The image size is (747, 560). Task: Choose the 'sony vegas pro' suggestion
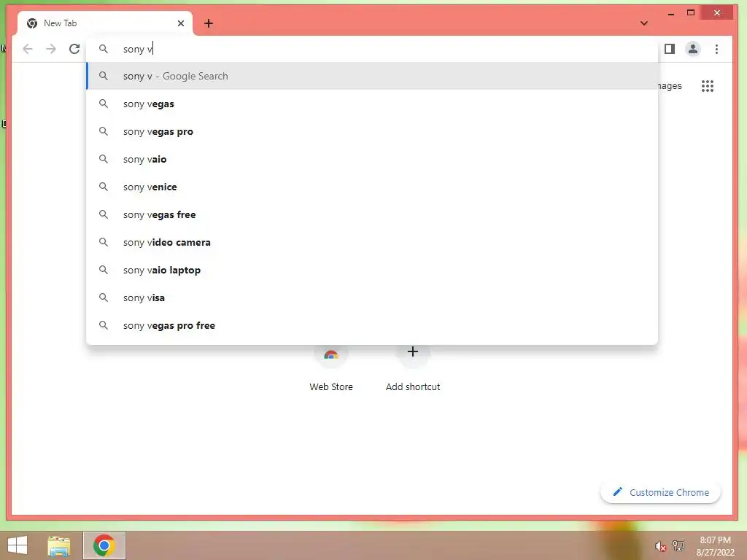(x=372, y=131)
